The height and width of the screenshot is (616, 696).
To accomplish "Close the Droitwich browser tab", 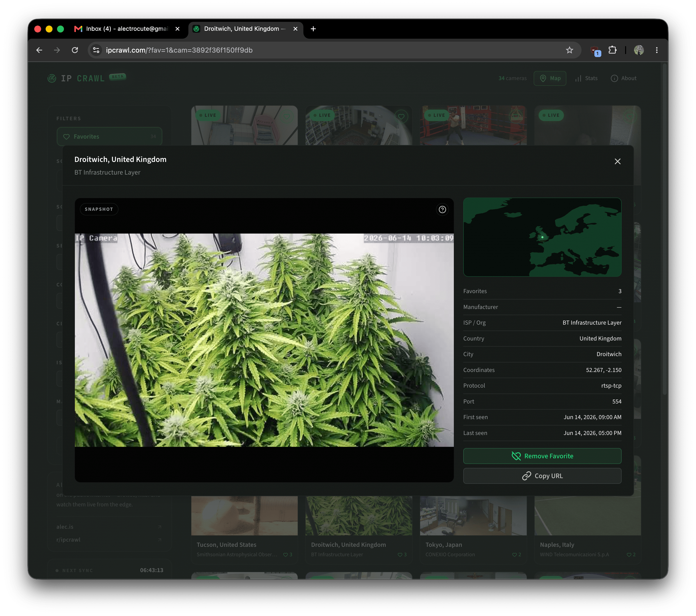I will point(295,29).
